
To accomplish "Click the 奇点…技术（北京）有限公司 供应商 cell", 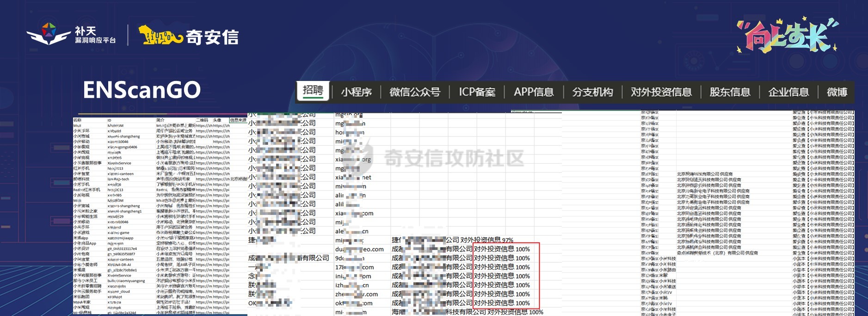I will click(x=717, y=253).
